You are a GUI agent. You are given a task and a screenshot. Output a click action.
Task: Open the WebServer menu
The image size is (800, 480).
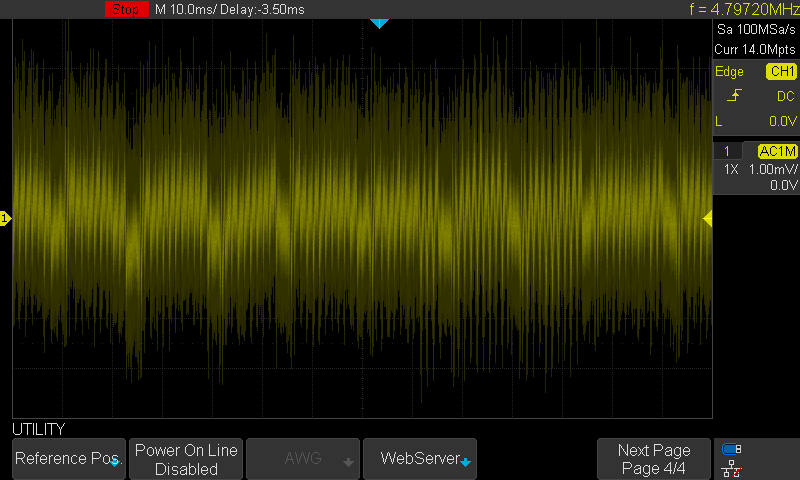click(x=420, y=459)
